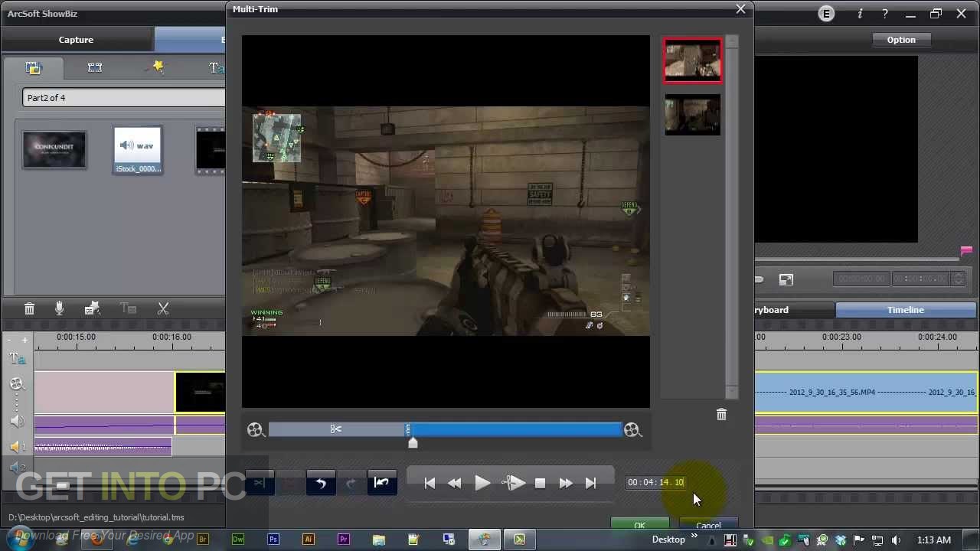Click the timecode field 00:04:14.10

(x=655, y=482)
